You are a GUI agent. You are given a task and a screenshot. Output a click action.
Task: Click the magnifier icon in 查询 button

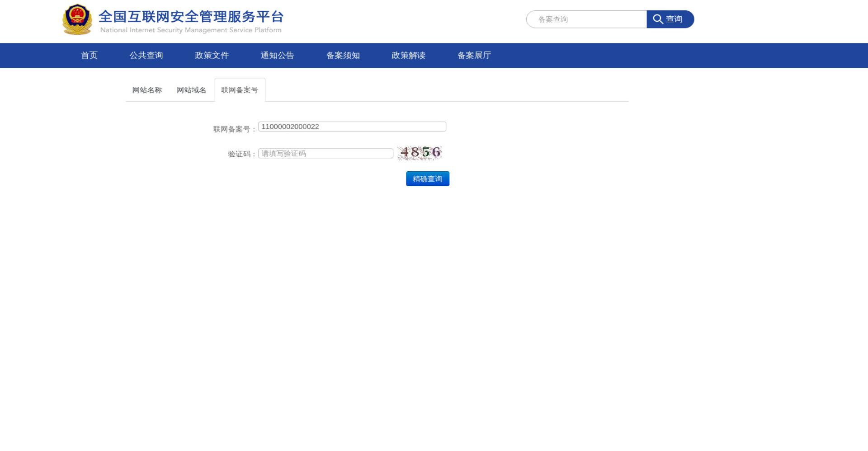pos(658,19)
